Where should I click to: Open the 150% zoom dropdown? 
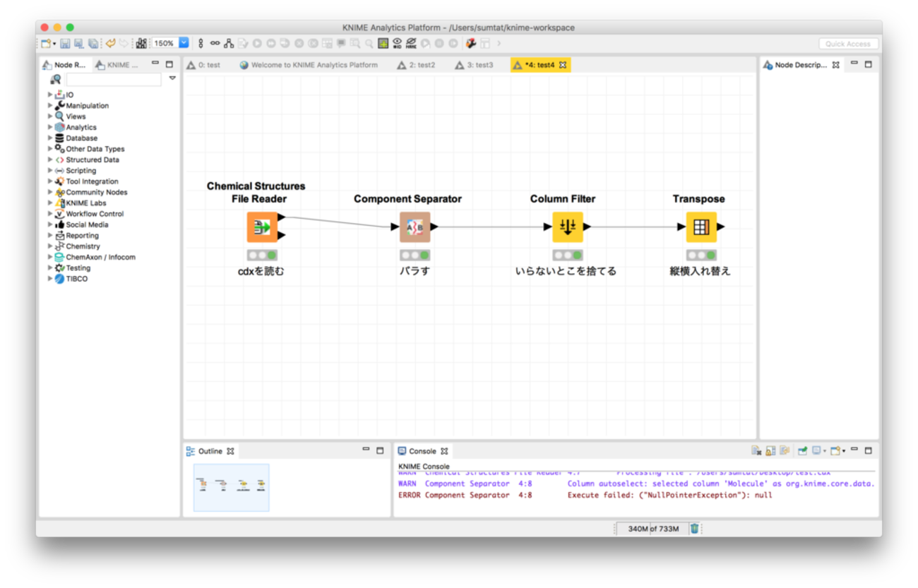coord(184,43)
